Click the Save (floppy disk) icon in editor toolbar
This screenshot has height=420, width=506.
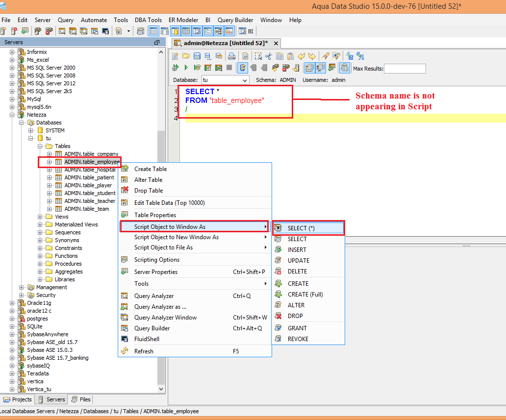point(197,56)
